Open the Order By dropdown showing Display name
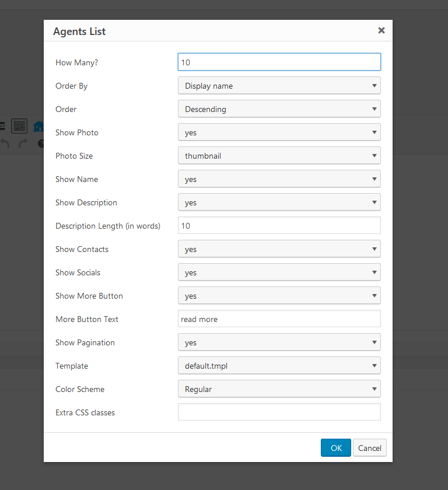This screenshot has height=490, width=448. click(x=279, y=85)
